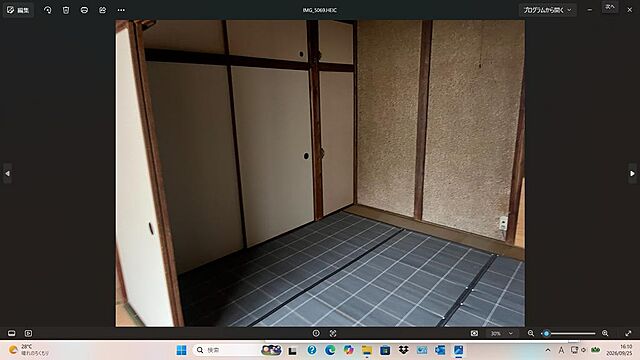Screen dimensions: 640x360
Task: Go to next photo with right arrow
Action: 632,173
